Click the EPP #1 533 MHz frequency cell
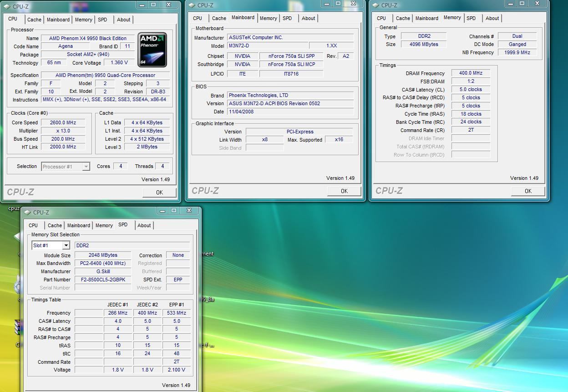 tap(177, 313)
